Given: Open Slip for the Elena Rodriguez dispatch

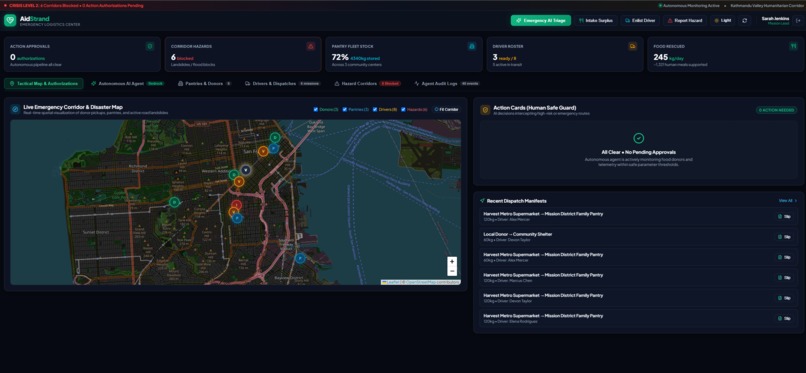Looking at the screenshot, I should click(x=784, y=319).
